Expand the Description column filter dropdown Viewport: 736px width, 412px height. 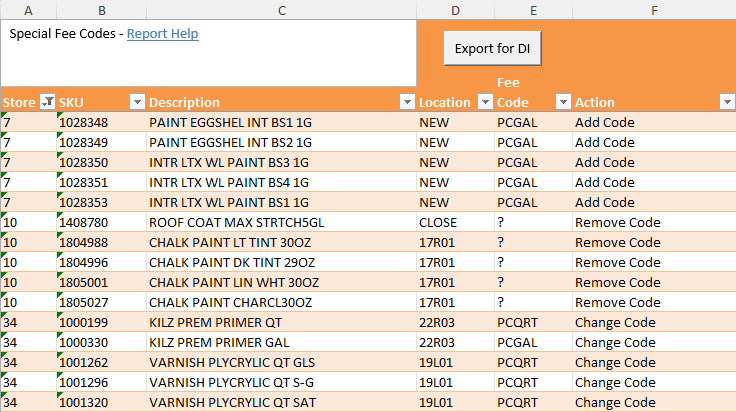point(407,101)
